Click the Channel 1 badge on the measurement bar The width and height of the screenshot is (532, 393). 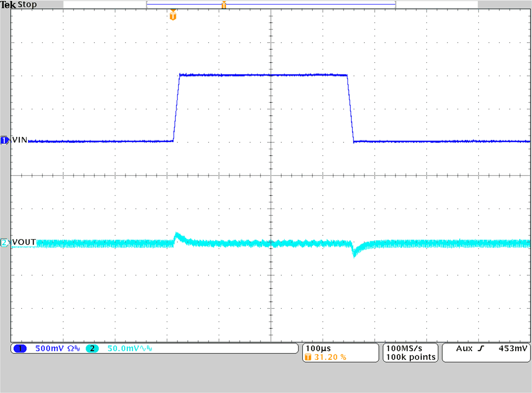coord(20,348)
